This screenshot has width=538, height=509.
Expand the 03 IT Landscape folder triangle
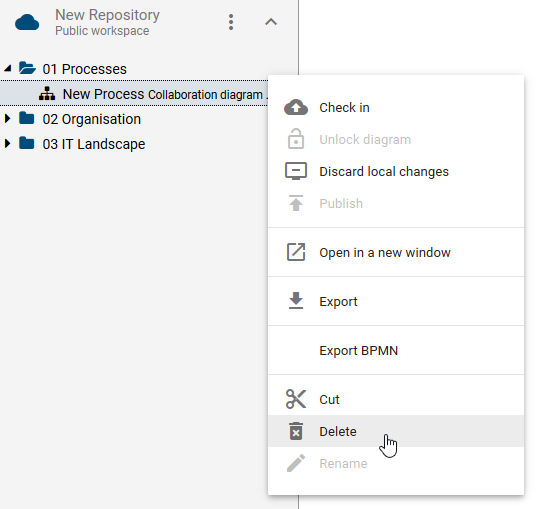pyautogui.click(x=7, y=143)
